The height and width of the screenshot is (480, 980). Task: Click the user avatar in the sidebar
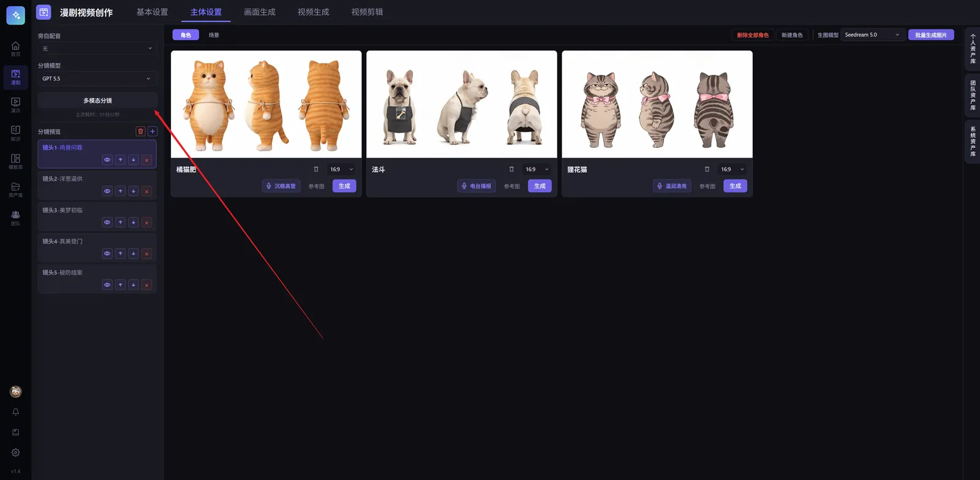(16, 392)
